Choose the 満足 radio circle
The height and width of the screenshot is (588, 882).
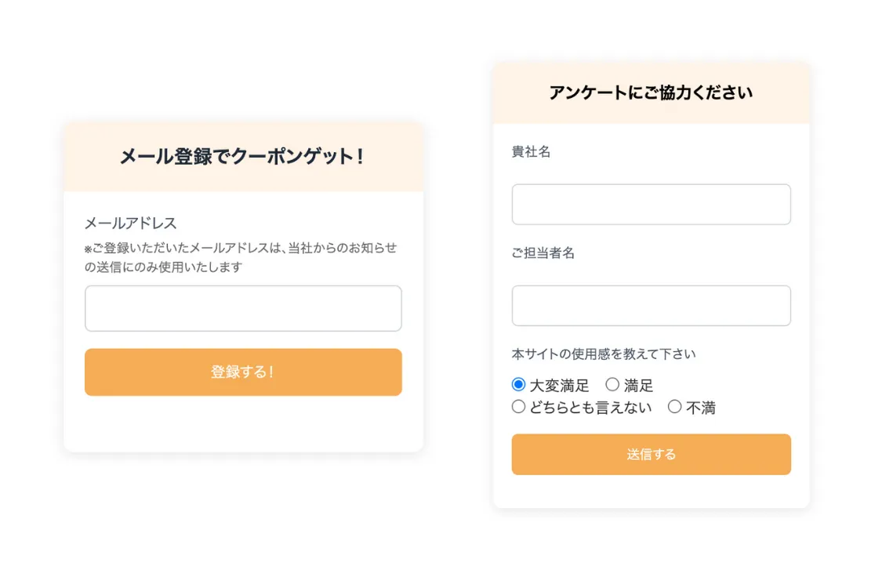pos(612,384)
